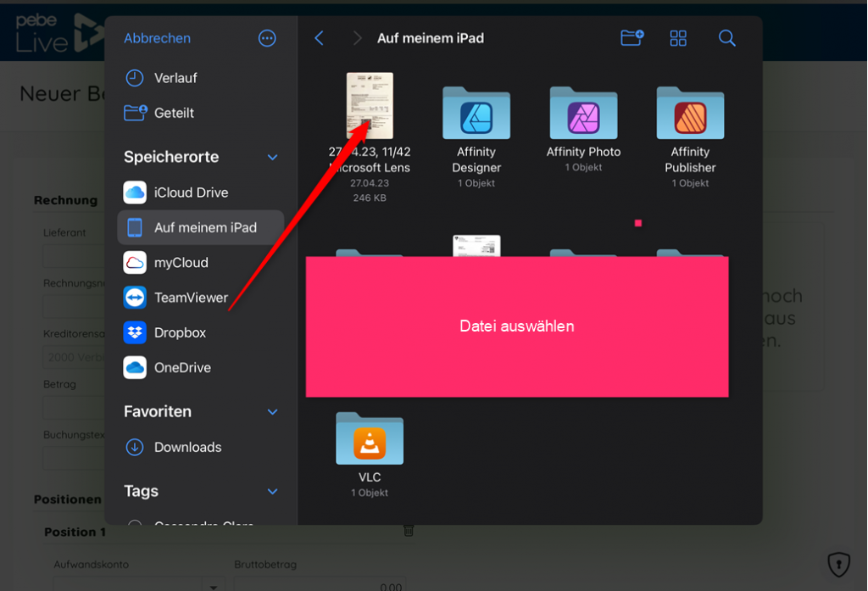Select Dropbox location
868x591 pixels.
pyautogui.click(x=200, y=332)
